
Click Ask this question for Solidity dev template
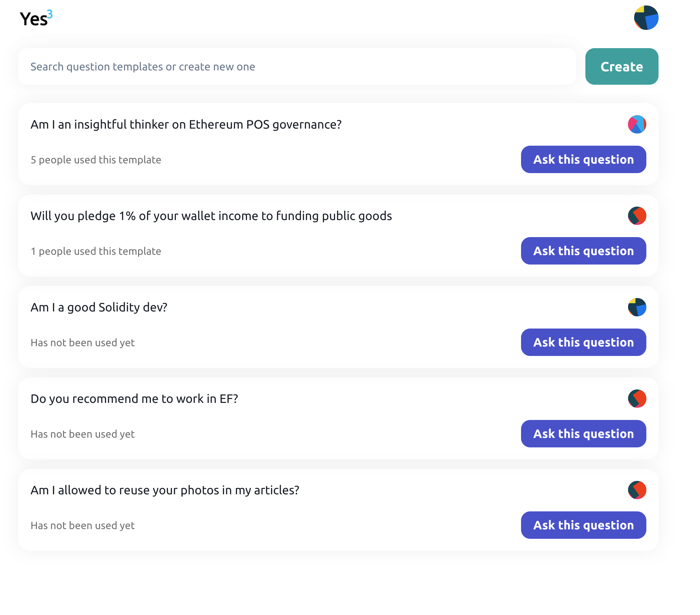[583, 342]
